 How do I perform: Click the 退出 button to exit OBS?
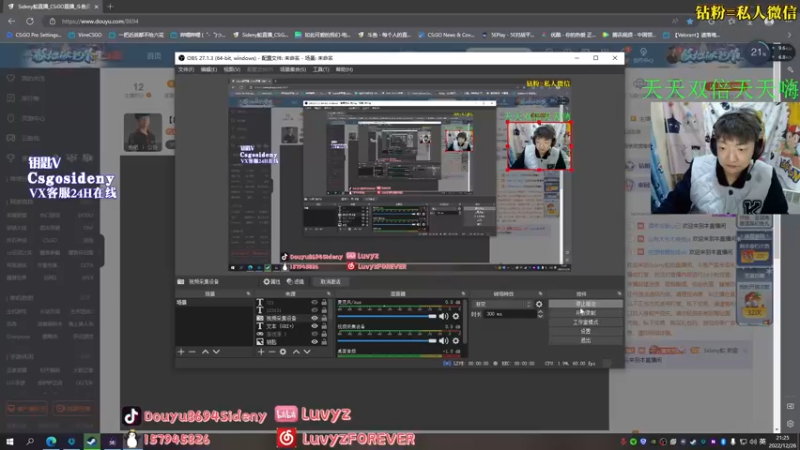586,340
